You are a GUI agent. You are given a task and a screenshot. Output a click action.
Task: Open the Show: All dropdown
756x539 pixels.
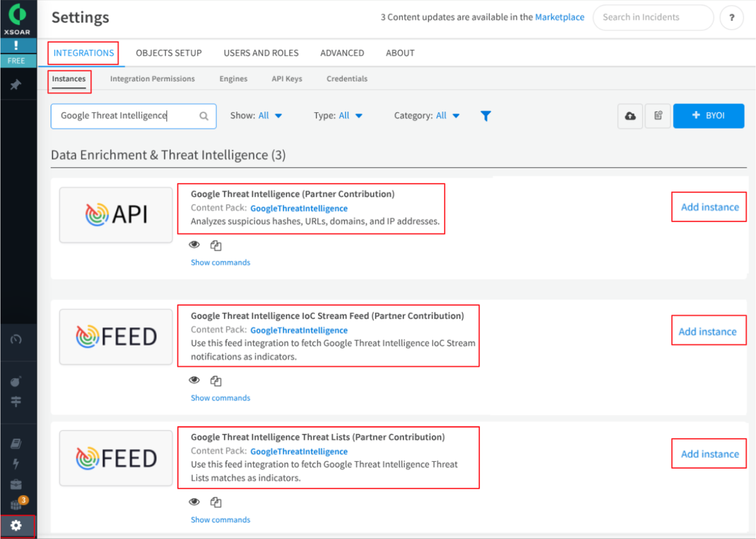tap(256, 116)
